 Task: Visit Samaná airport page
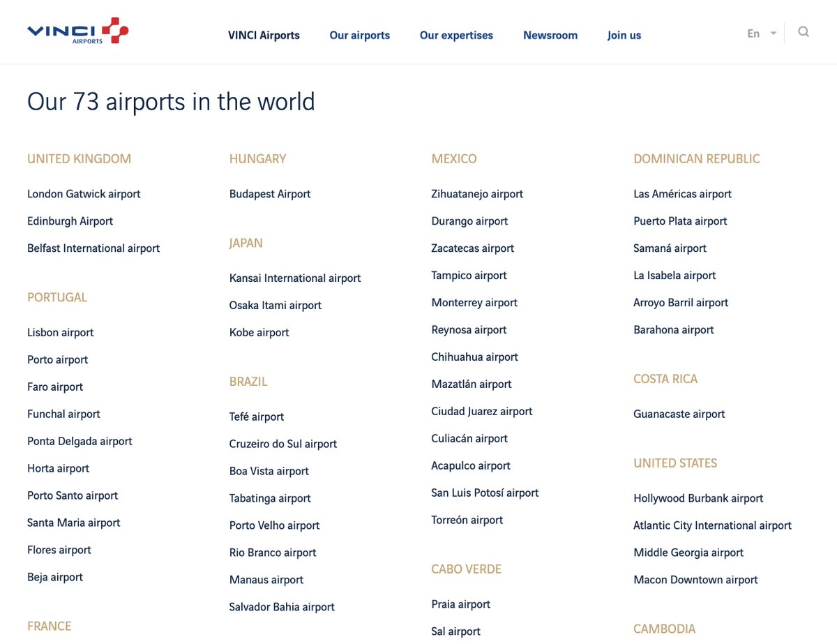click(670, 248)
